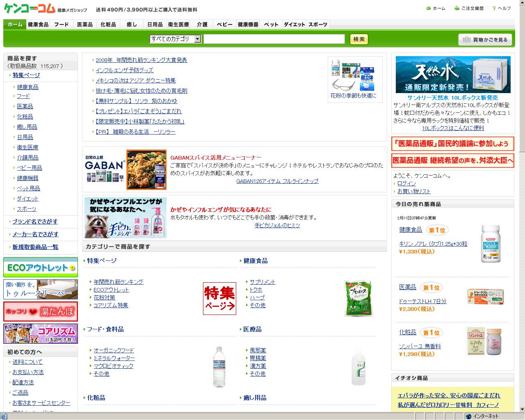
Task: Open the オーガニックフード category link
Action: 114,350
